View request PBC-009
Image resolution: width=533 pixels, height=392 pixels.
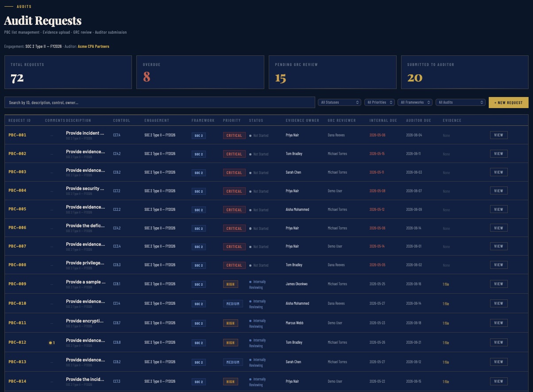point(498,284)
